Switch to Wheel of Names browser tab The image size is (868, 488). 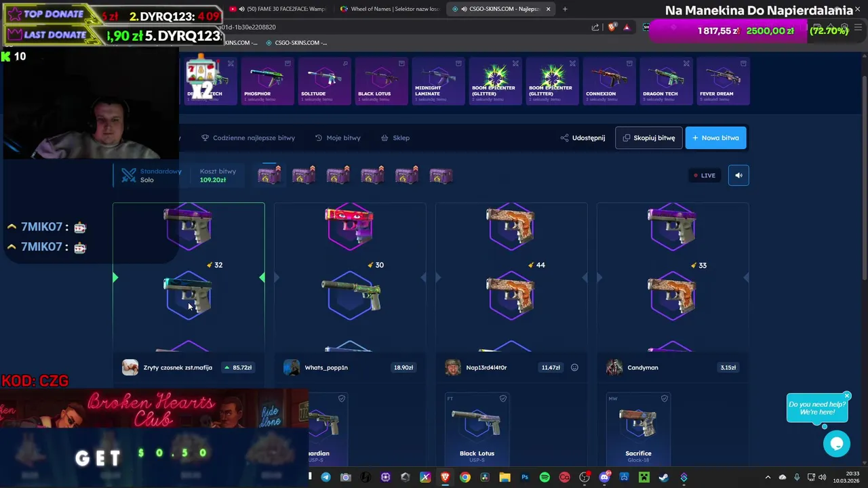coord(389,9)
